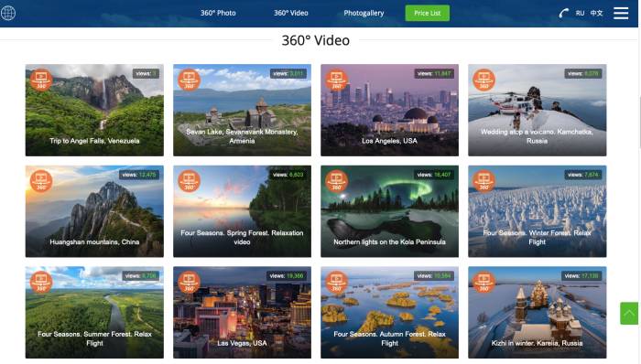Open Los Angeles, USA video

tap(389, 110)
